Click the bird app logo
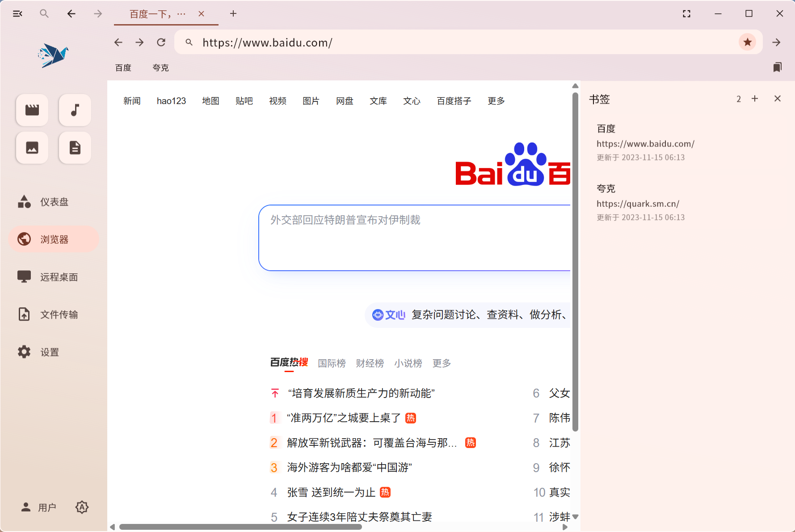795x532 pixels. tap(53, 55)
